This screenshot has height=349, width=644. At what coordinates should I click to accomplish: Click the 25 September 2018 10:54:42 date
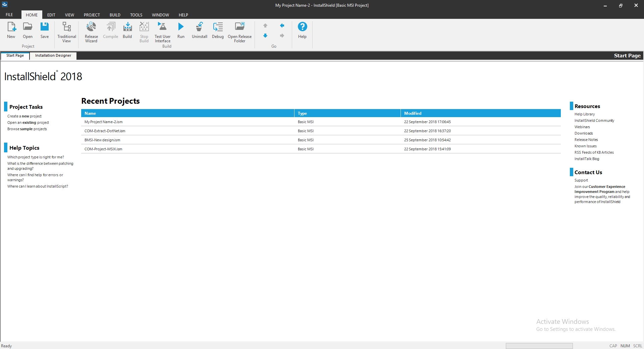tap(427, 140)
